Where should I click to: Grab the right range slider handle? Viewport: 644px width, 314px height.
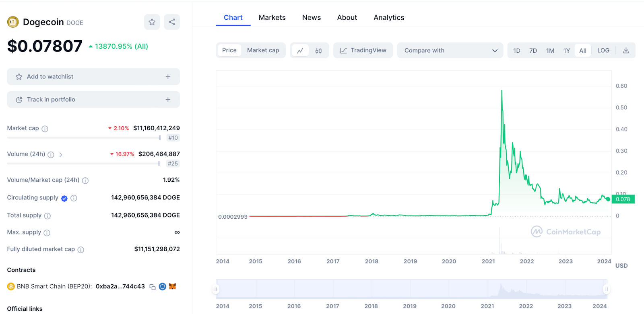point(606,289)
